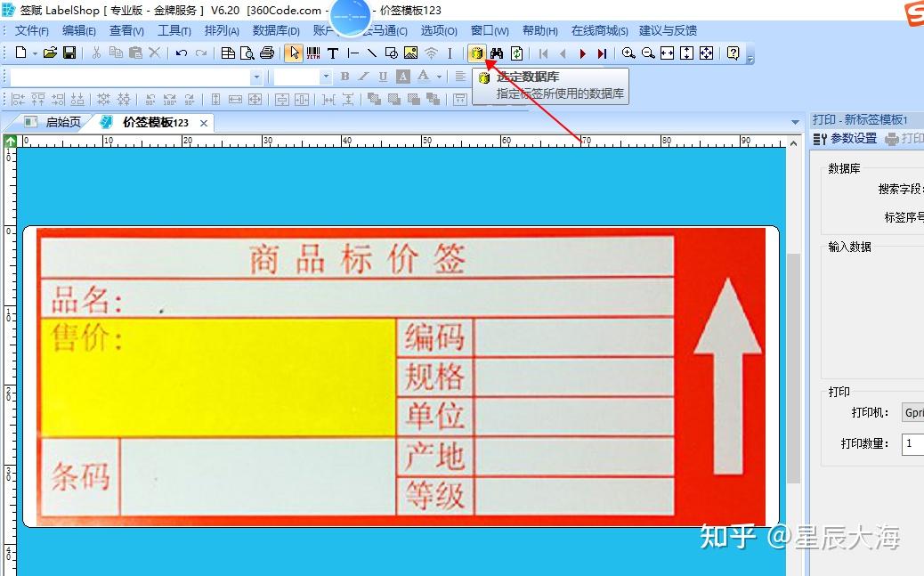Toggle Italic formatting
The height and width of the screenshot is (576, 924).
[x=363, y=76]
